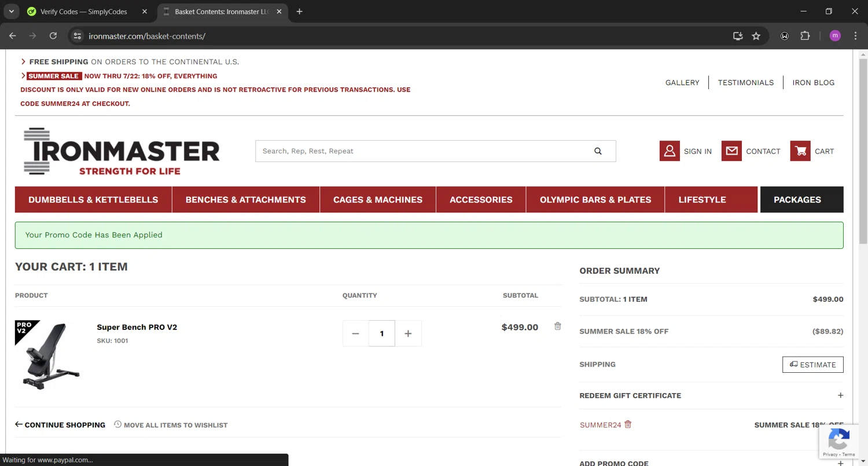Close the Basket Contents tab
The image size is (868, 466).
click(280, 12)
